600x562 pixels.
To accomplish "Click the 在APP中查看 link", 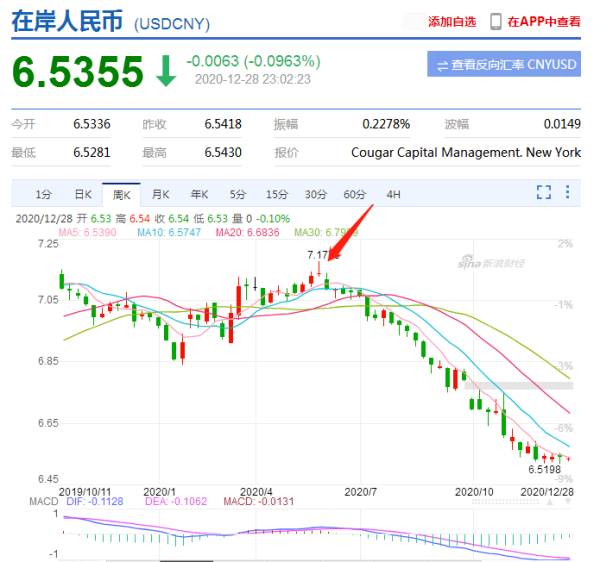I will pos(544,22).
